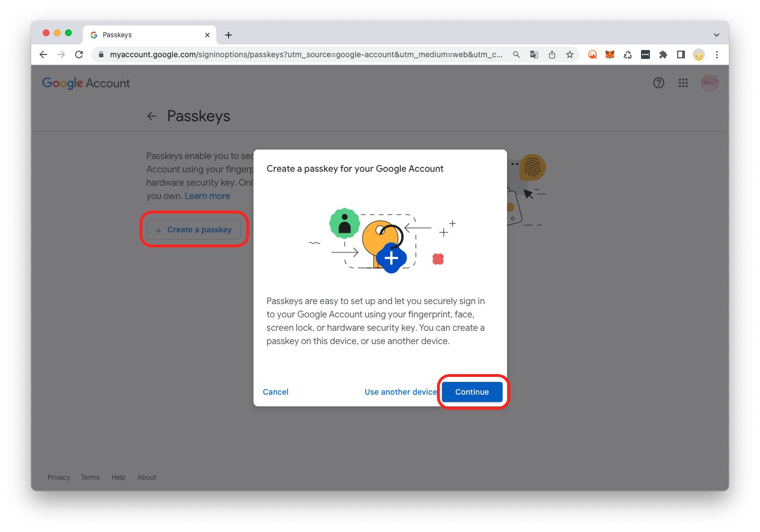Reload the page with the refresh icon

pyautogui.click(x=79, y=54)
